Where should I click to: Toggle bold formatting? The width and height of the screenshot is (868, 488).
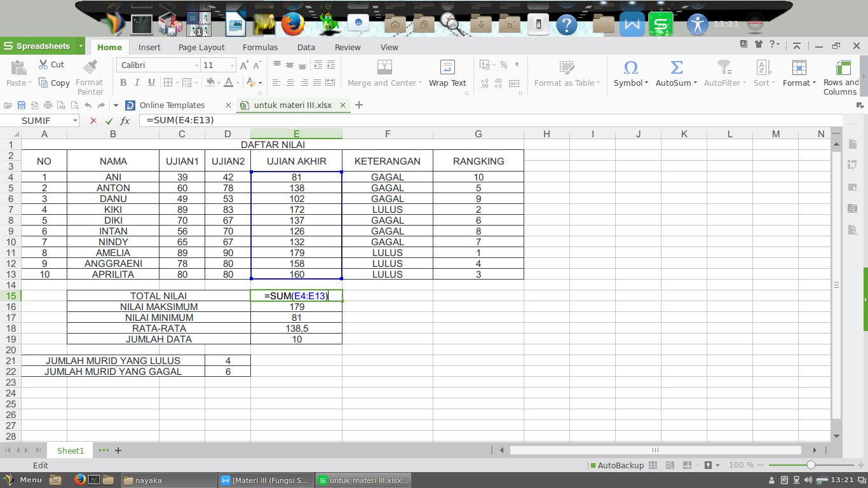tap(123, 83)
